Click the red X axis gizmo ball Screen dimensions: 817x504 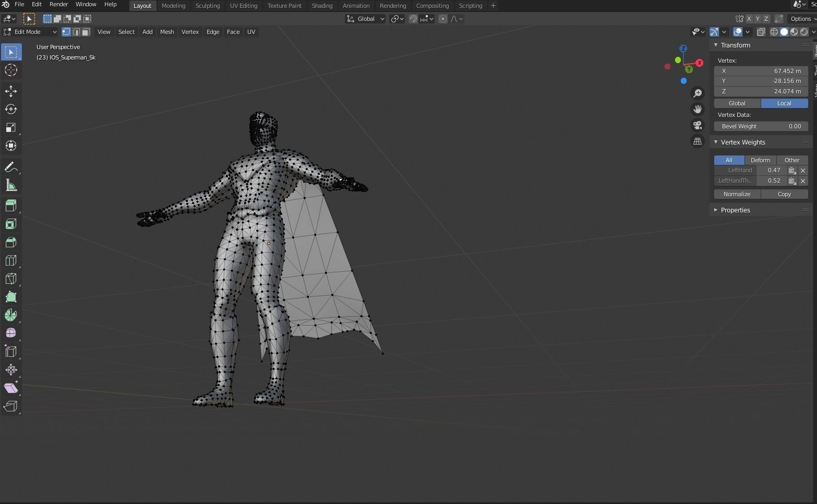point(700,63)
